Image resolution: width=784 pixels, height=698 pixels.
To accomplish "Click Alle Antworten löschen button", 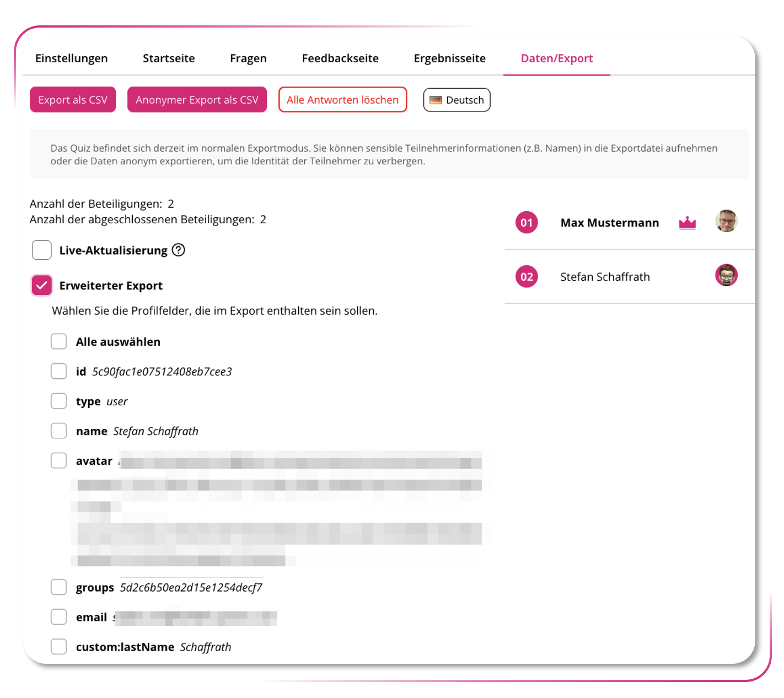I will pyautogui.click(x=342, y=100).
